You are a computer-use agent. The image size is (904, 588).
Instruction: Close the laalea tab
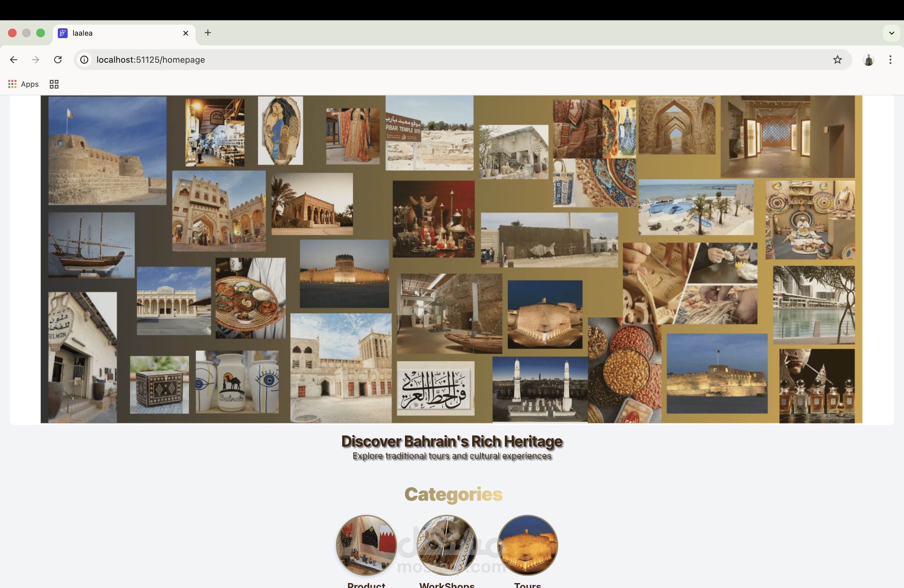[x=186, y=33]
